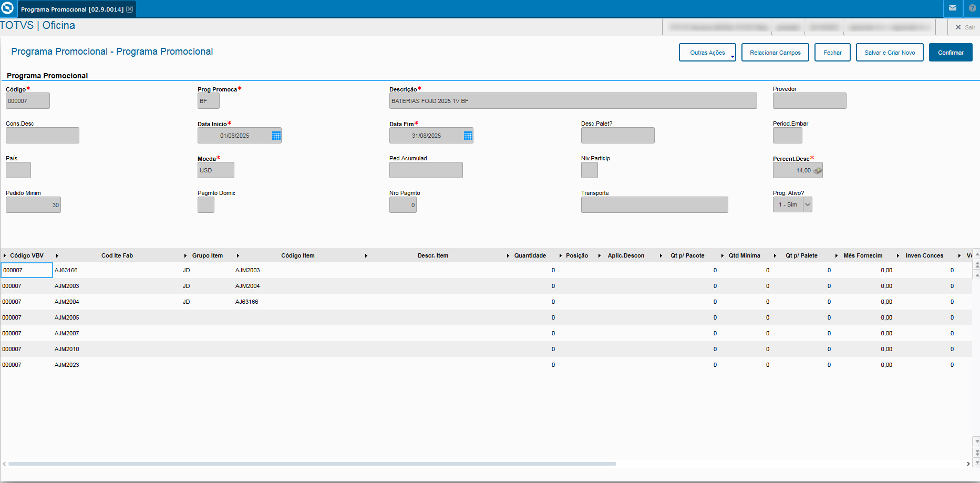Click the Código input field
The image size is (980, 483).
click(28, 101)
